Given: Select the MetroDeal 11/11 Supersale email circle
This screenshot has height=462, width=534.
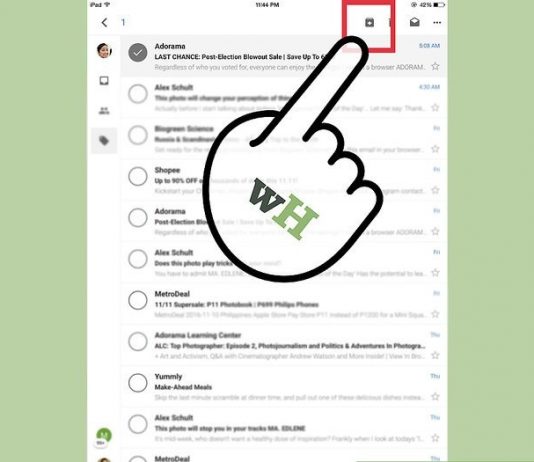Looking at the screenshot, I should (138, 300).
